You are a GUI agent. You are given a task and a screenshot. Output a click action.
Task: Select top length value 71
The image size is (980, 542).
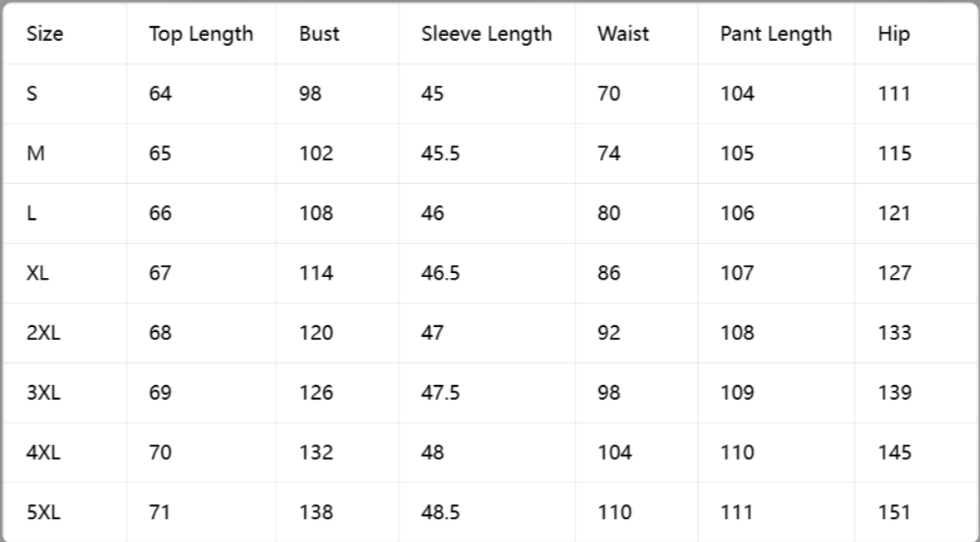click(x=159, y=513)
